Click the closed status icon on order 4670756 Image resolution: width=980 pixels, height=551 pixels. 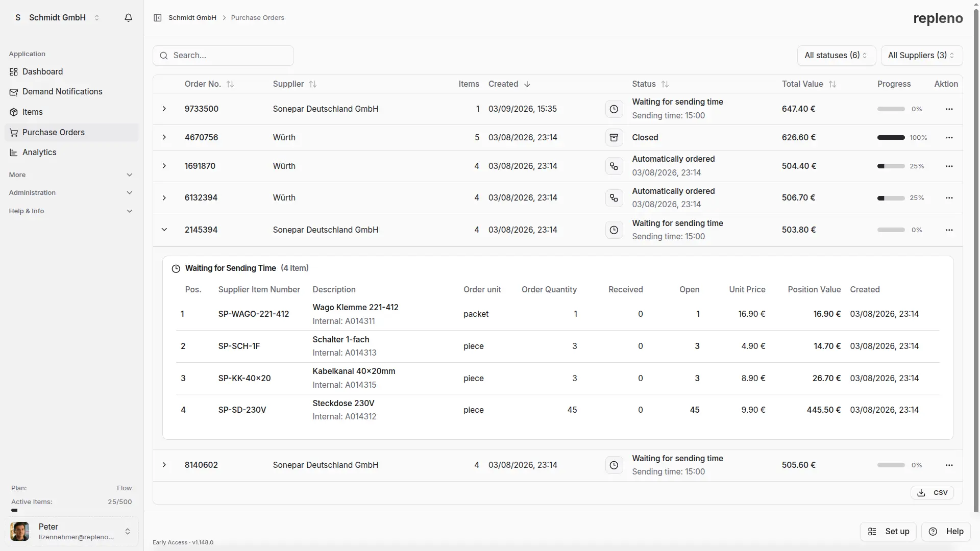614,137
